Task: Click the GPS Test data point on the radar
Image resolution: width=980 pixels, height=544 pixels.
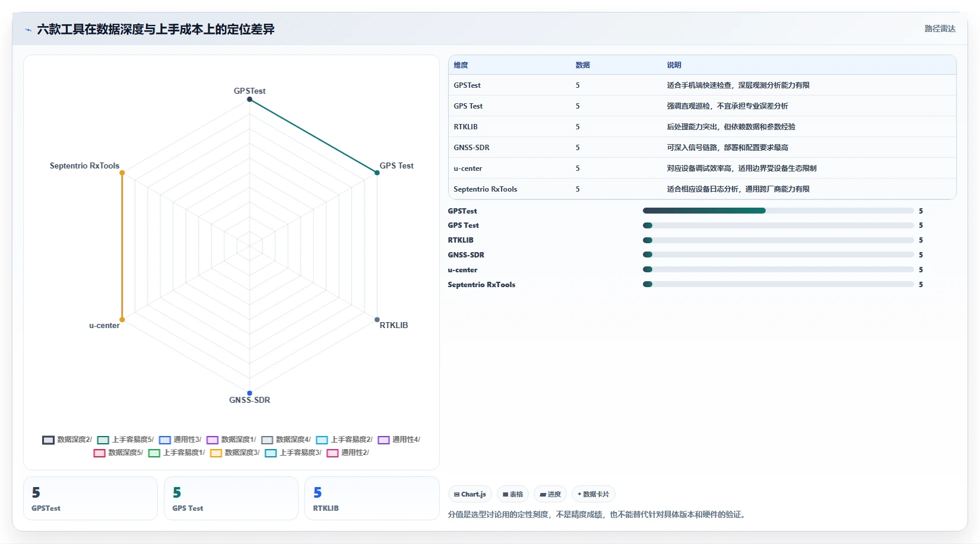Action: click(377, 173)
